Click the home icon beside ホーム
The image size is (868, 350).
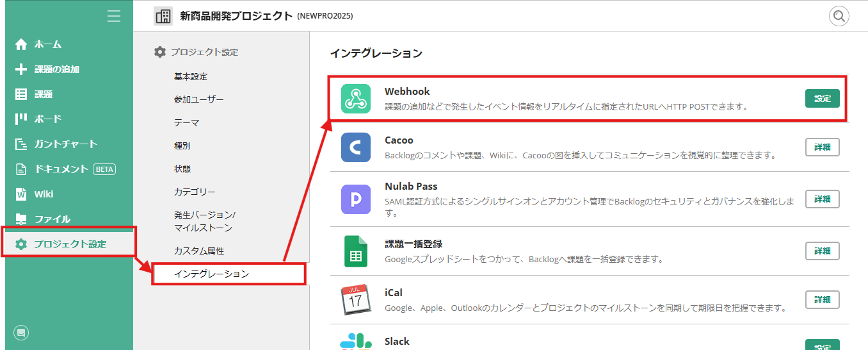(x=21, y=44)
